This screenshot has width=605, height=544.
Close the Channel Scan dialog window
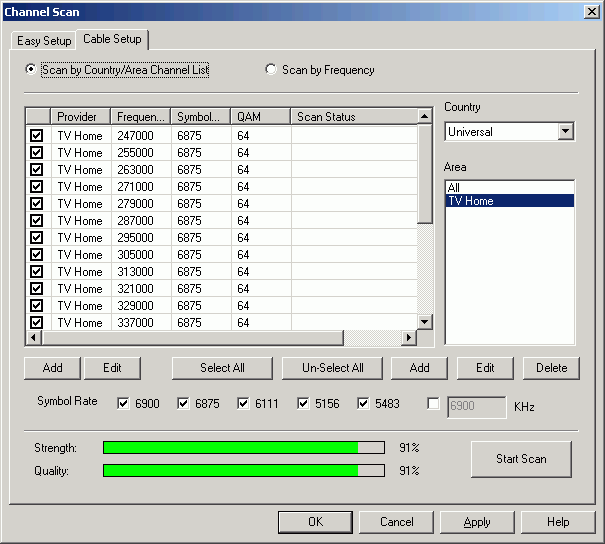coord(591,11)
